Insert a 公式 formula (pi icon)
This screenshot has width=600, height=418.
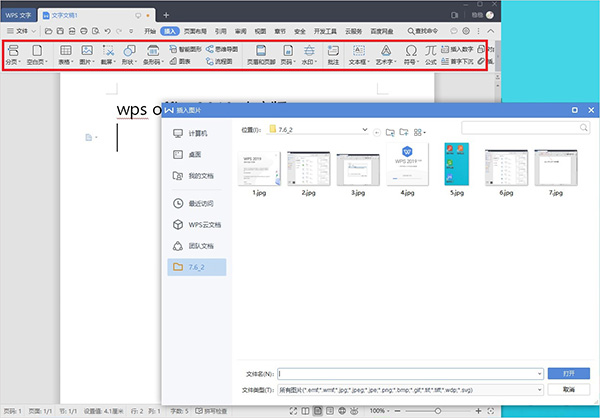(x=430, y=54)
